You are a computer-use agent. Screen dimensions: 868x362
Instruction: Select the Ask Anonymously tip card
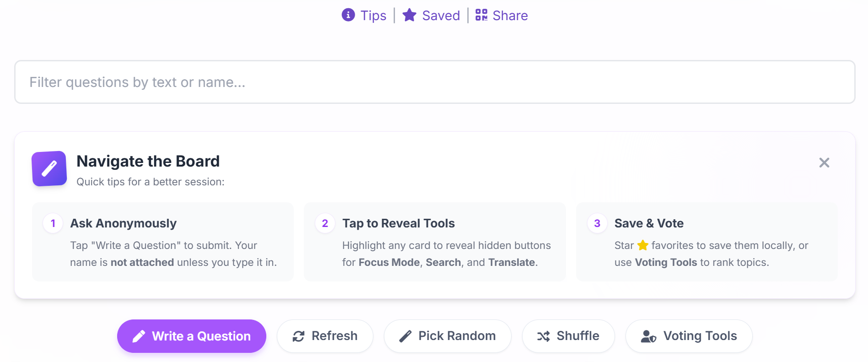[x=162, y=242]
